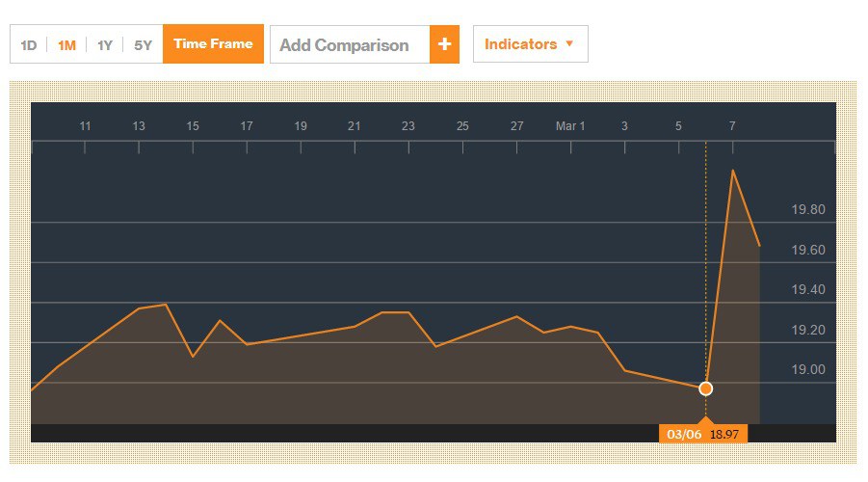Click the highest peak of the price line
868x482 pixels.
tap(733, 171)
